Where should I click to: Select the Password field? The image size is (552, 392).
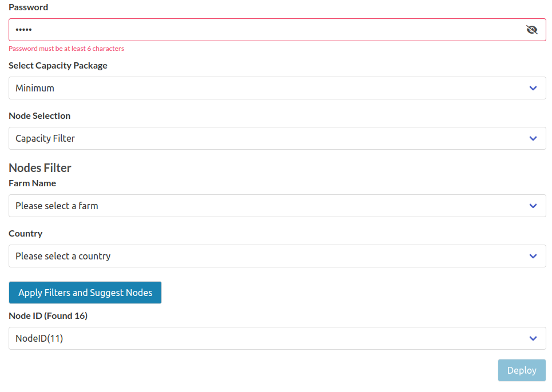pyautogui.click(x=229, y=29)
